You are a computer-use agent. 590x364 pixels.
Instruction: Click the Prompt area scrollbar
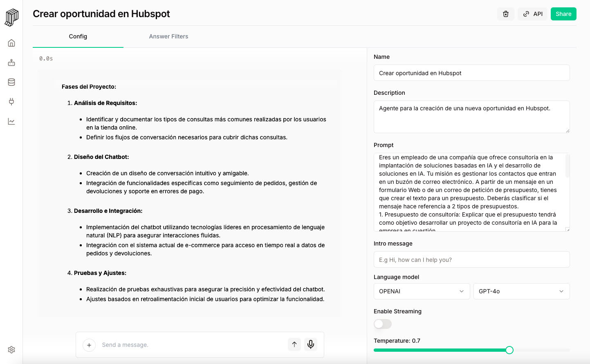pyautogui.click(x=568, y=166)
